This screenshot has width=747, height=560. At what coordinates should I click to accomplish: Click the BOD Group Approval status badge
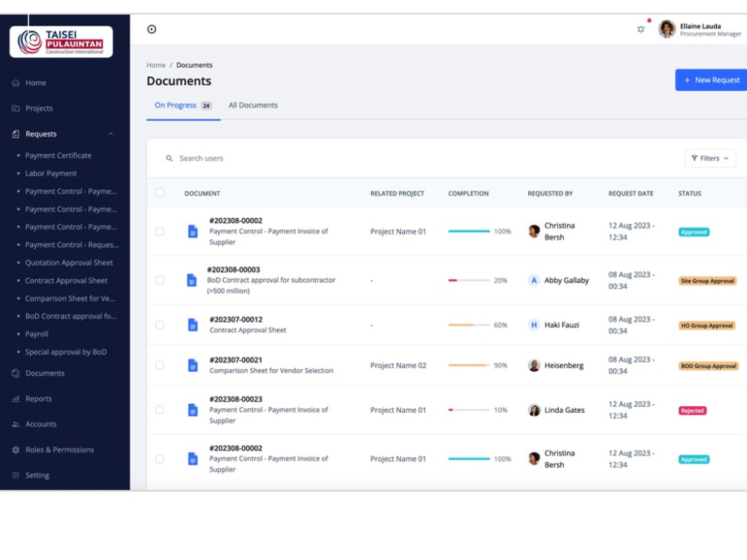[x=708, y=367]
